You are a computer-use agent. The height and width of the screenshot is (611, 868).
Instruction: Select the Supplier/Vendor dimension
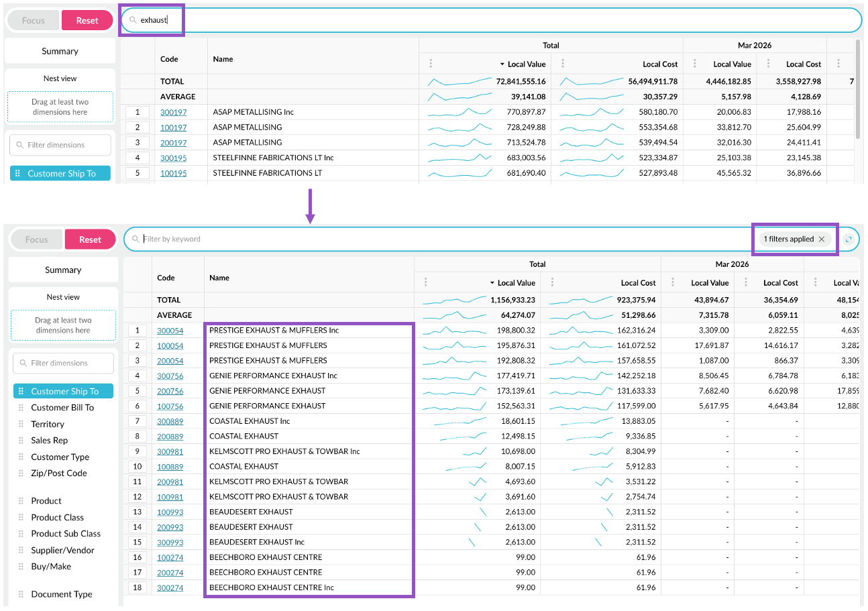62,551
